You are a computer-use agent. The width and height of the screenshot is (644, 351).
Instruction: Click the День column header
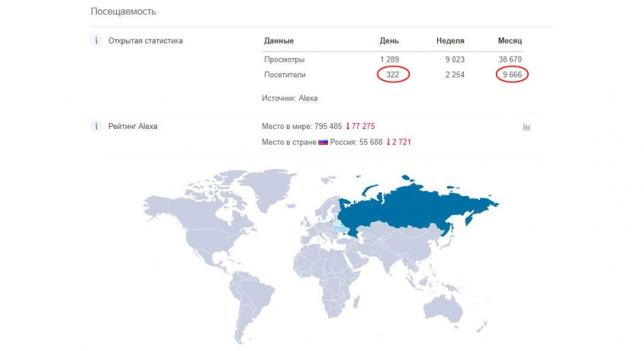pos(389,41)
